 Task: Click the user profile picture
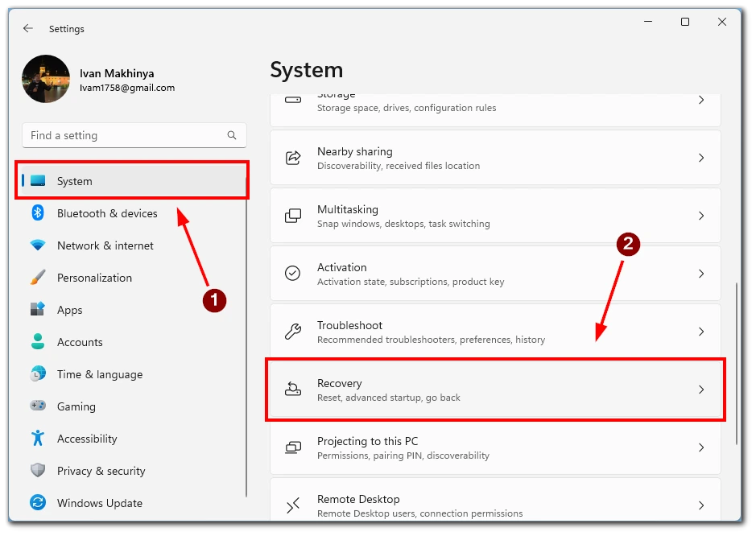pyautogui.click(x=46, y=79)
